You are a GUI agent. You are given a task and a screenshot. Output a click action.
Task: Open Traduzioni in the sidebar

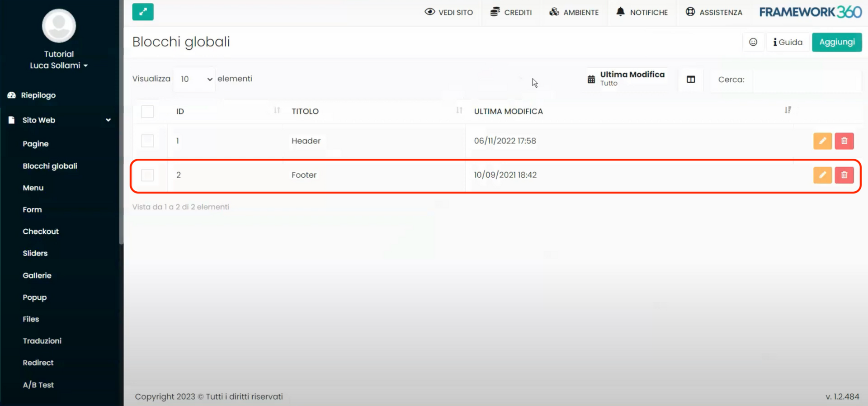42,341
